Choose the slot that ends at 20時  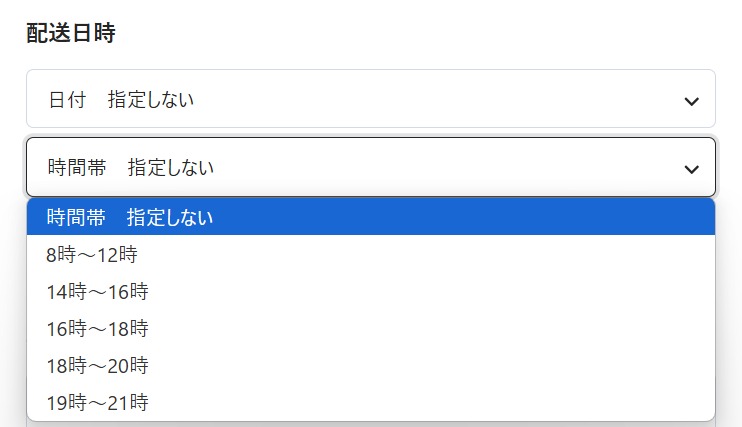[x=97, y=365]
